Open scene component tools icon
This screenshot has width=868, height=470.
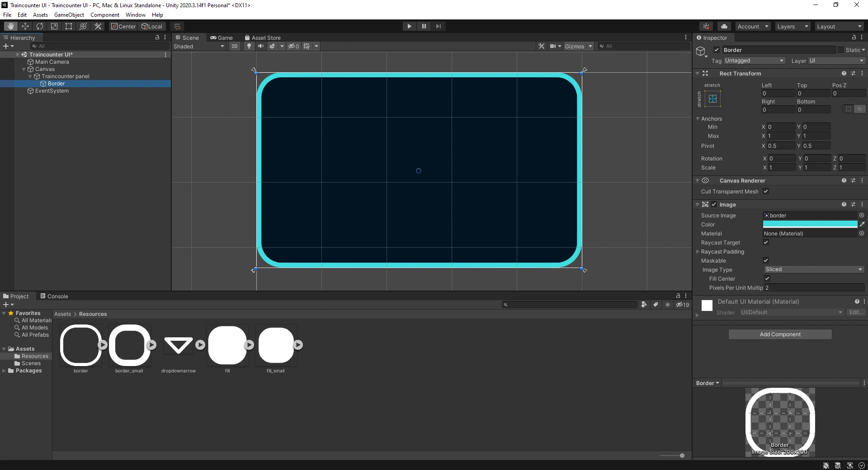pos(541,46)
